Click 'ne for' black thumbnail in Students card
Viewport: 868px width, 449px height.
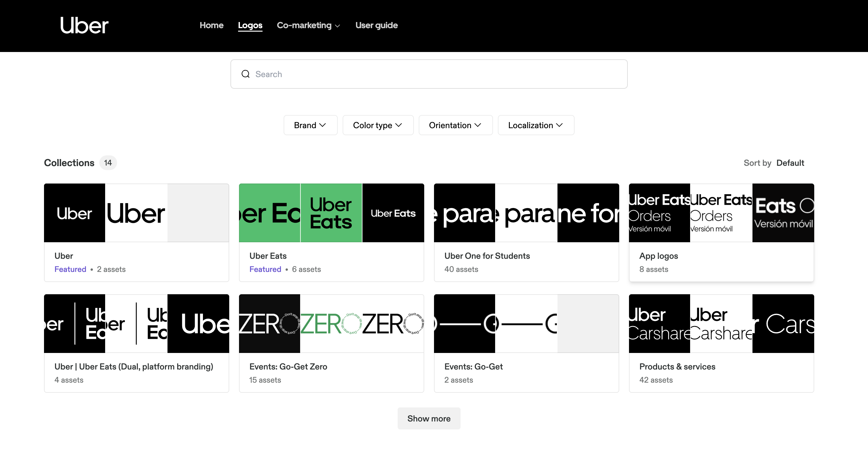588,213
